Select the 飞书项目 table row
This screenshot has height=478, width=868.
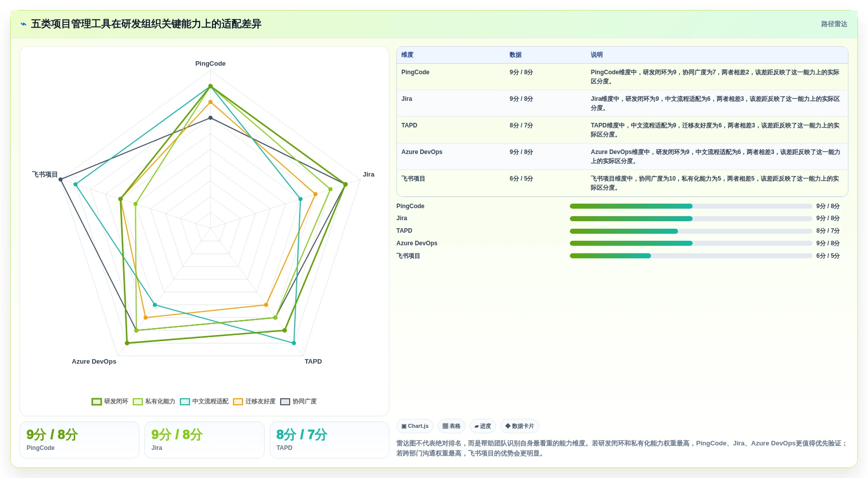[x=622, y=183]
